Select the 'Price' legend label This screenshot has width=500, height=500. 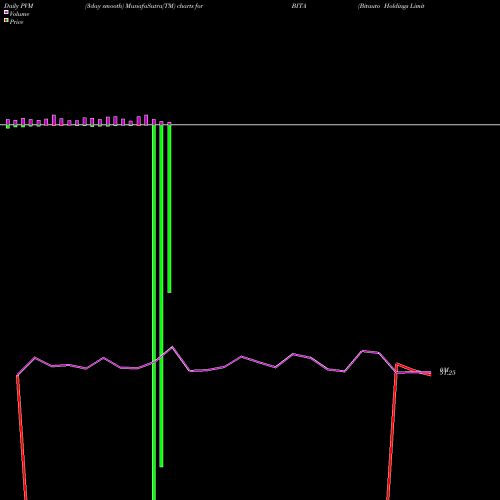[16, 22]
